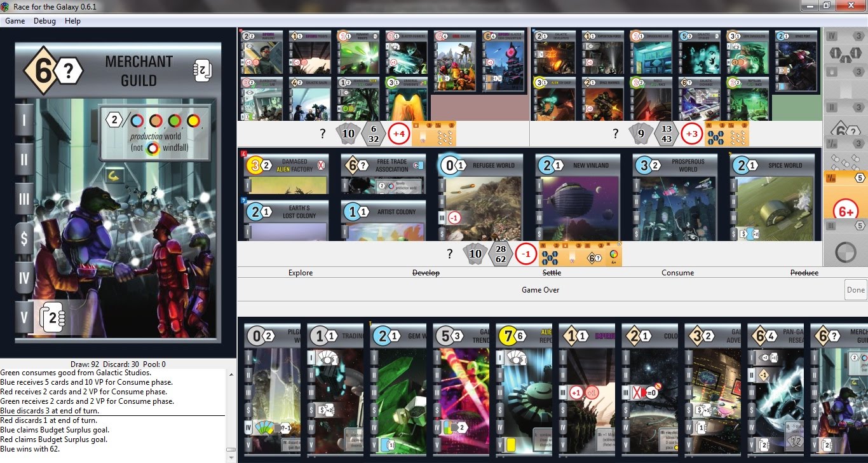This screenshot has width=868, height=463.
Task: Click the question mark beside blue player's status
Action: pyautogui.click(x=450, y=254)
